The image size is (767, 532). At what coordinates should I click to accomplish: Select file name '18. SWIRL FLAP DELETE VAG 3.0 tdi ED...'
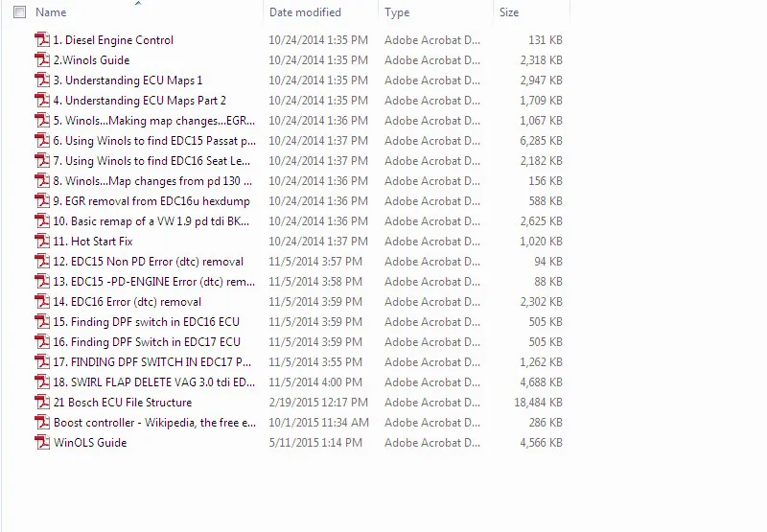coord(154,382)
